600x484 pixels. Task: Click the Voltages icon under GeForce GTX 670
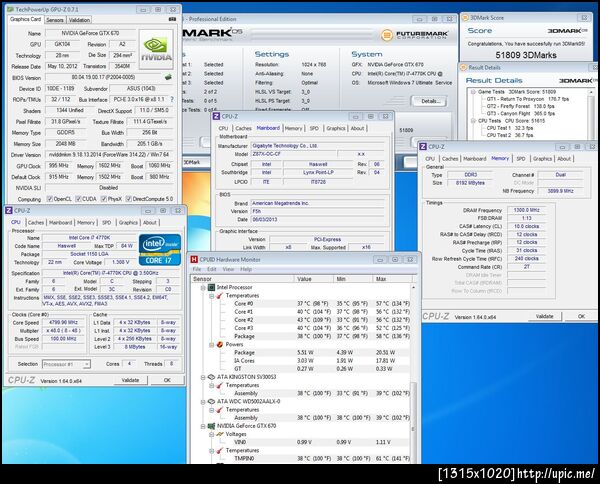coord(220,434)
